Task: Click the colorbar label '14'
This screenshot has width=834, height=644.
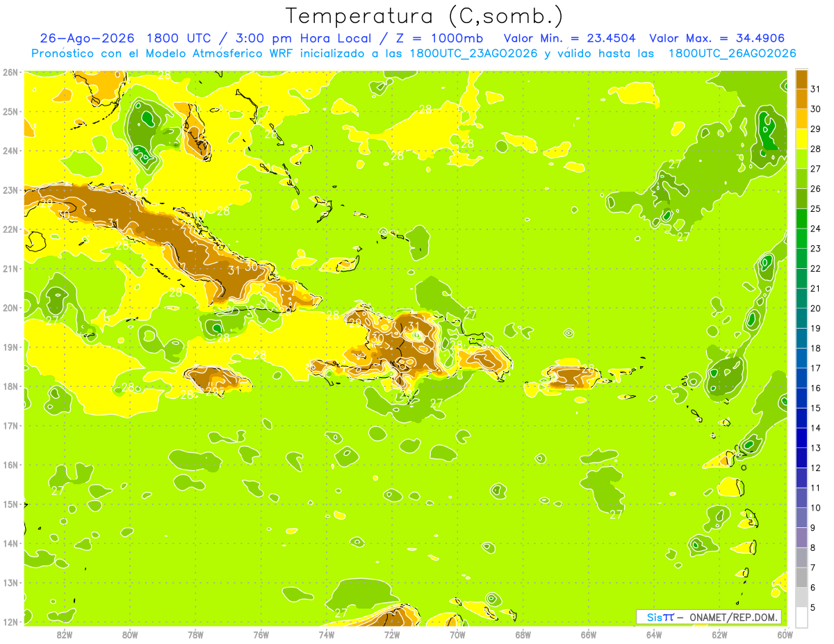Action: point(815,428)
